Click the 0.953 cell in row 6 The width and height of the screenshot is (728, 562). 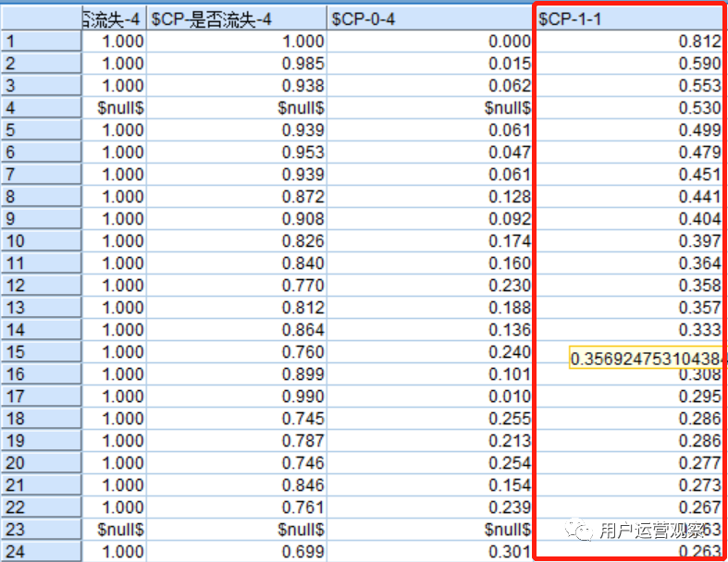click(x=237, y=153)
